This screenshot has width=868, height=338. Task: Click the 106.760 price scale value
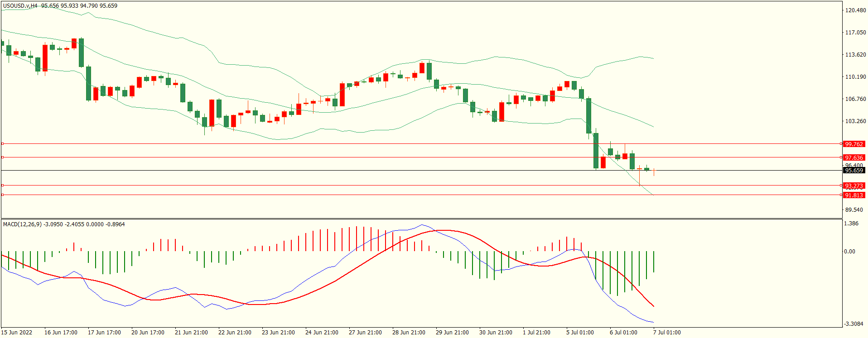[x=856, y=99]
